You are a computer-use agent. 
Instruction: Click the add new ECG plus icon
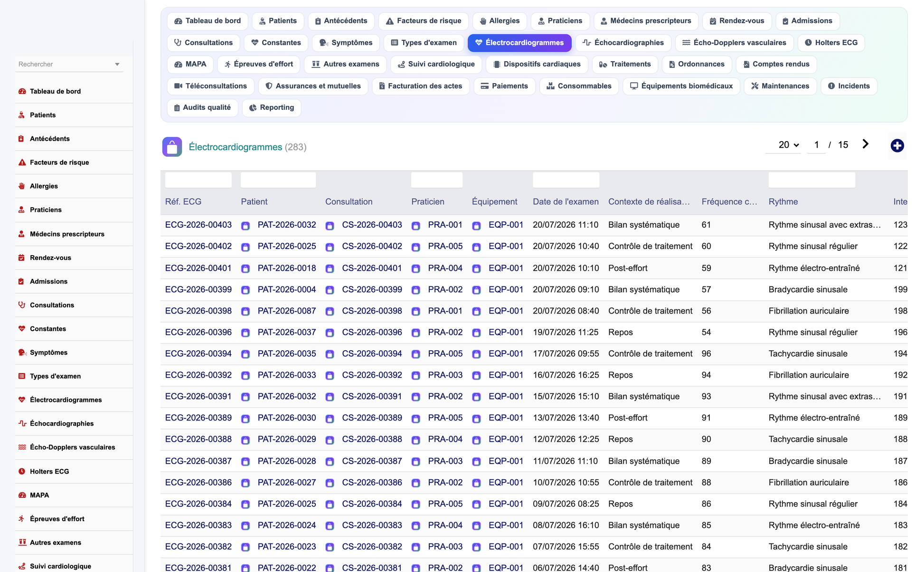point(897,145)
